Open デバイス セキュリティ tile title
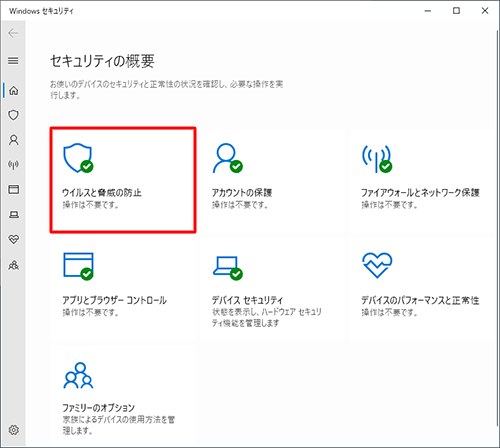 [247, 300]
